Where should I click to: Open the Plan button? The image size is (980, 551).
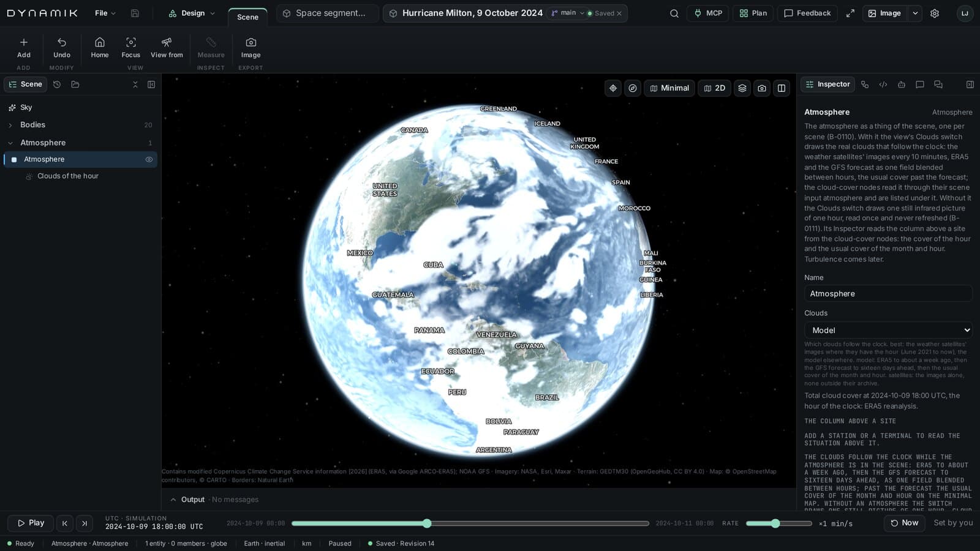tap(753, 13)
